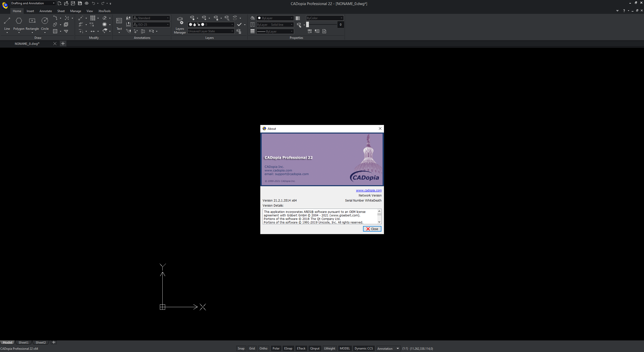The width and height of the screenshot is (644, 352).
Task: Click the paint bucket color icon
Action: click(253, 18)
